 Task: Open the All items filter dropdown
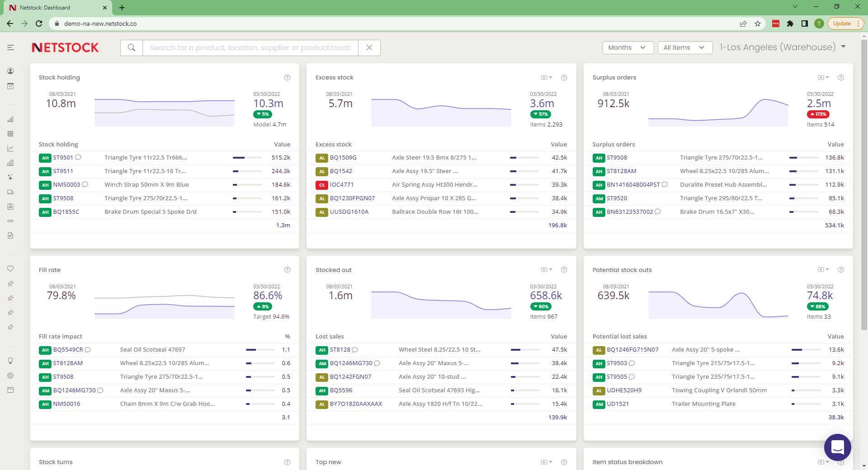coord(684,47)
